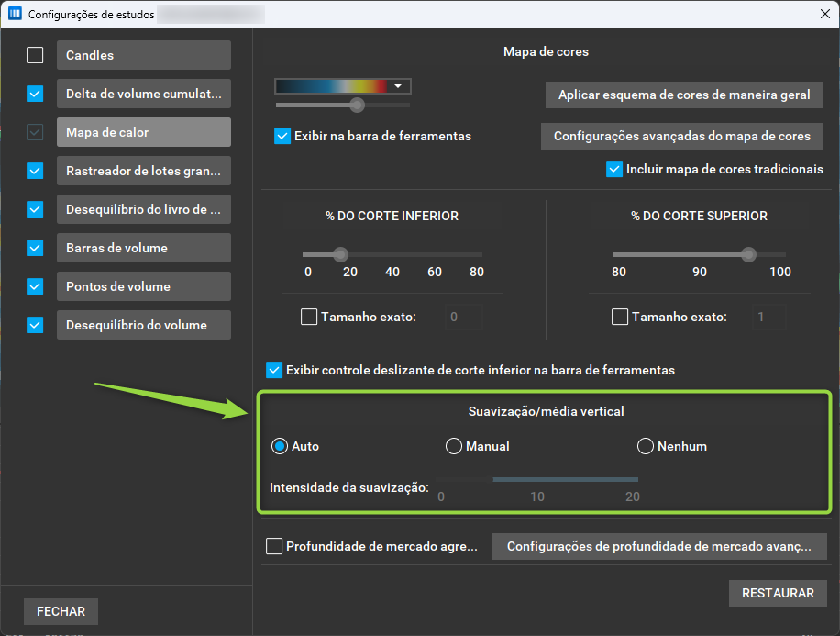
Task: Click the upper cutoff percent slider handle
Action: coord(748,254)
